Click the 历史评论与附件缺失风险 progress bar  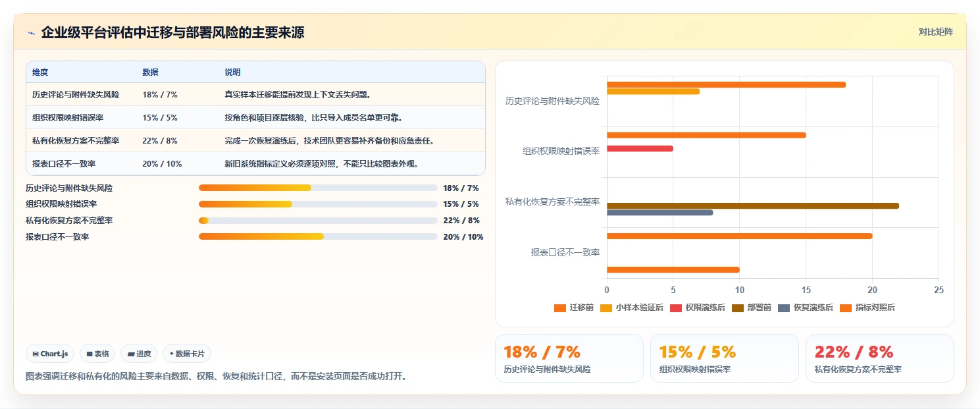(x=318, y=188)
